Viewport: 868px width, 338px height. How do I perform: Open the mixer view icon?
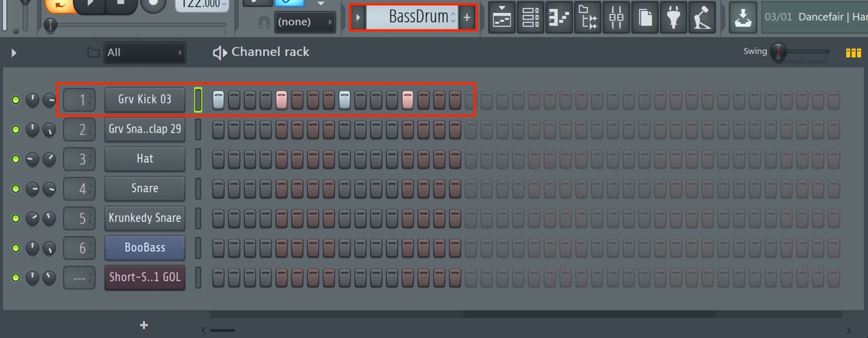tap(616, 18)
